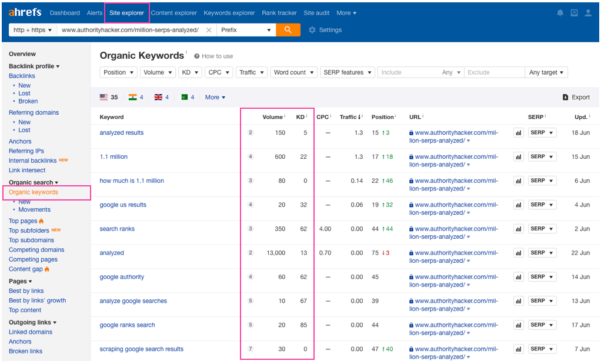Go to Site audit in top menu
Image resolution: width=601 pixels, height=364 pixels.
click(x=316, y=13)
